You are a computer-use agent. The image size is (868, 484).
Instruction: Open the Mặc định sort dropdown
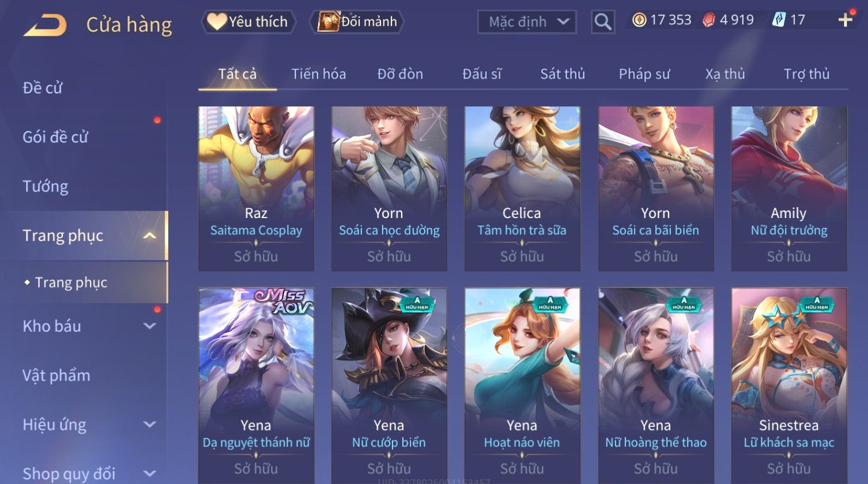coord(527,22)
